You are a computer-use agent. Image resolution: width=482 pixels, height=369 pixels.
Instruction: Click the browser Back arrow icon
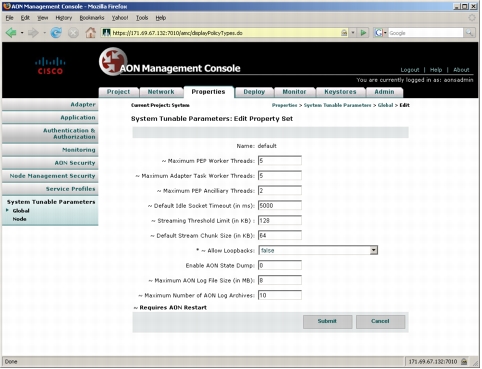11,33
